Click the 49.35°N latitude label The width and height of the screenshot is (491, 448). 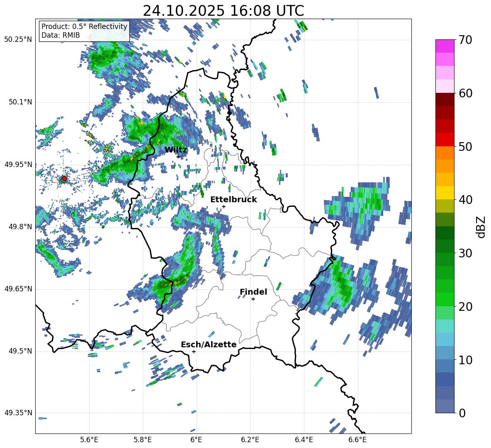pos(18,413)
